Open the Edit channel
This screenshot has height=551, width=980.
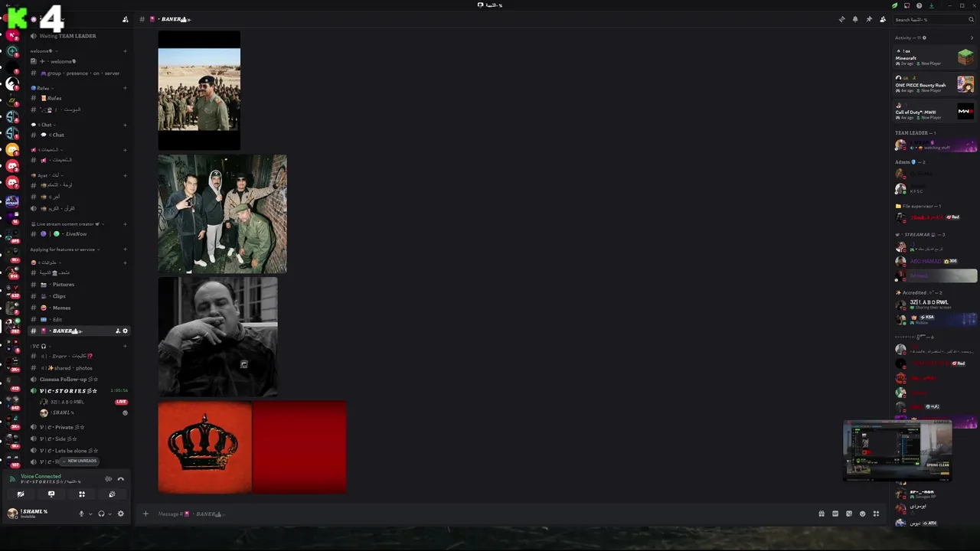click(79, 319)
